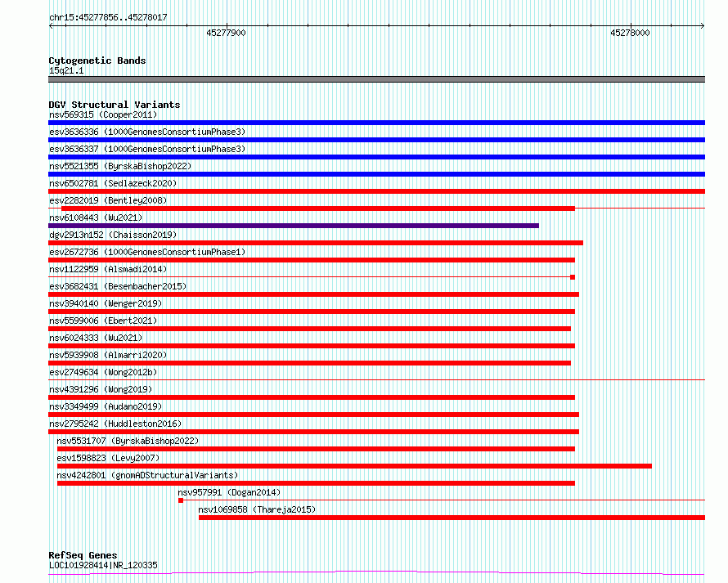Open the nsv2795242 (Huddleston2016) label

[115, 424]
